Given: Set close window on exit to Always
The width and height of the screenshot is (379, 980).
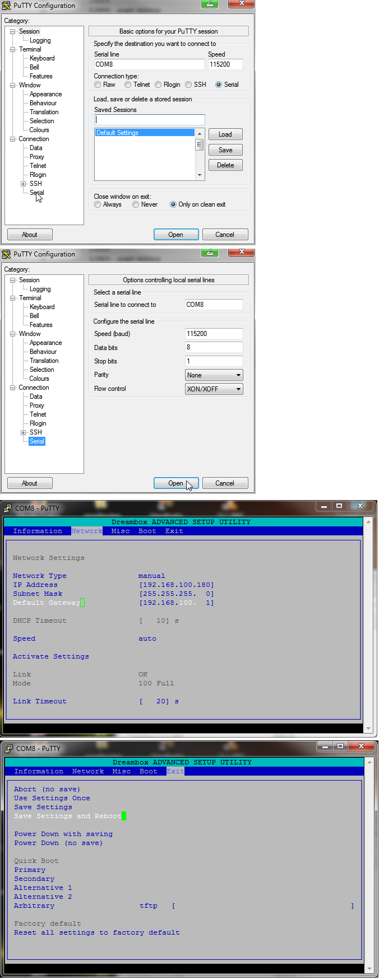Looking at the screenshot, I should coord(98,205).
